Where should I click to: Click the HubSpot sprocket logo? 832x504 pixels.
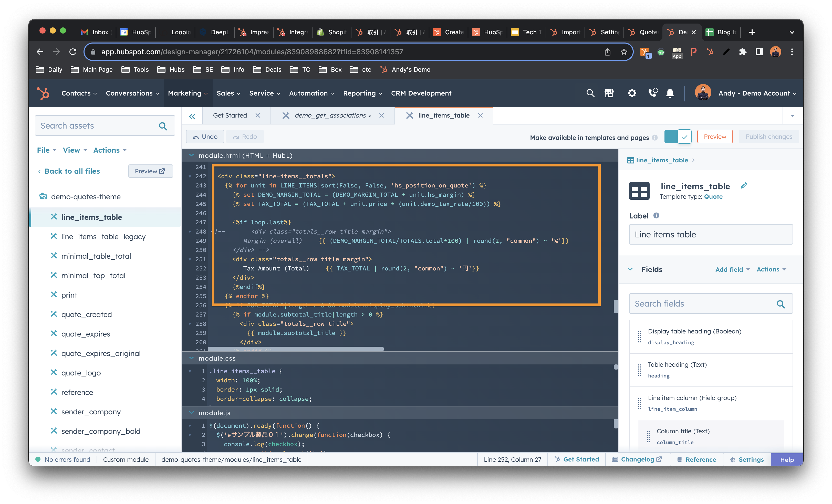(43, 93)
